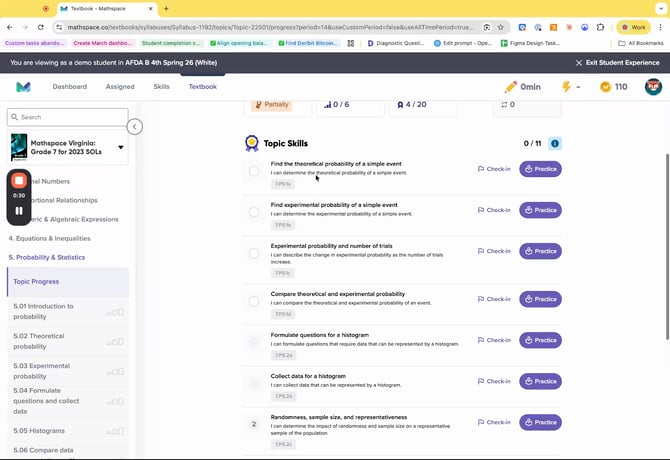
Task: Go back in browser history
Action: 10,27
